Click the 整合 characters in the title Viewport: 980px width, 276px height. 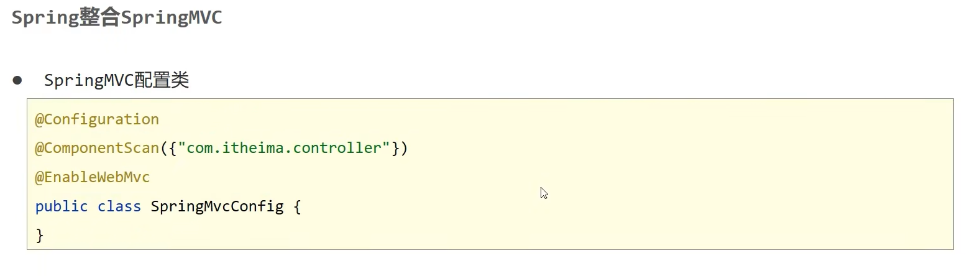tap(99, 17)
